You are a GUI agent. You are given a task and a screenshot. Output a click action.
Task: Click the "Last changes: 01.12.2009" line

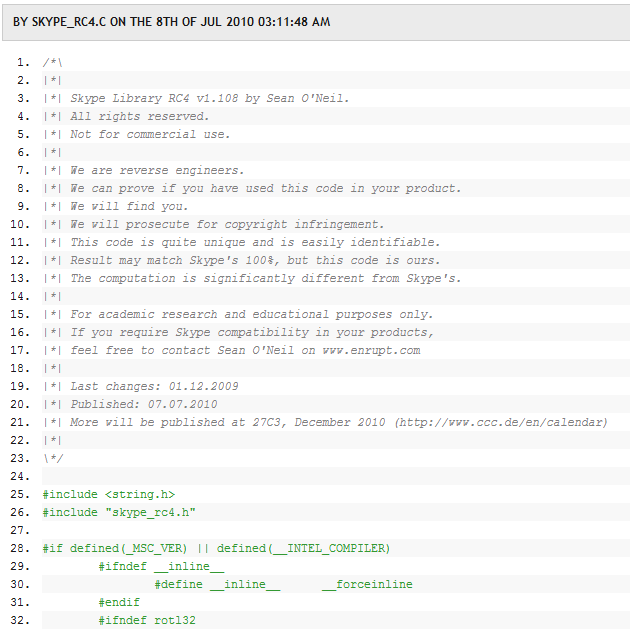(x=154, y=386)
